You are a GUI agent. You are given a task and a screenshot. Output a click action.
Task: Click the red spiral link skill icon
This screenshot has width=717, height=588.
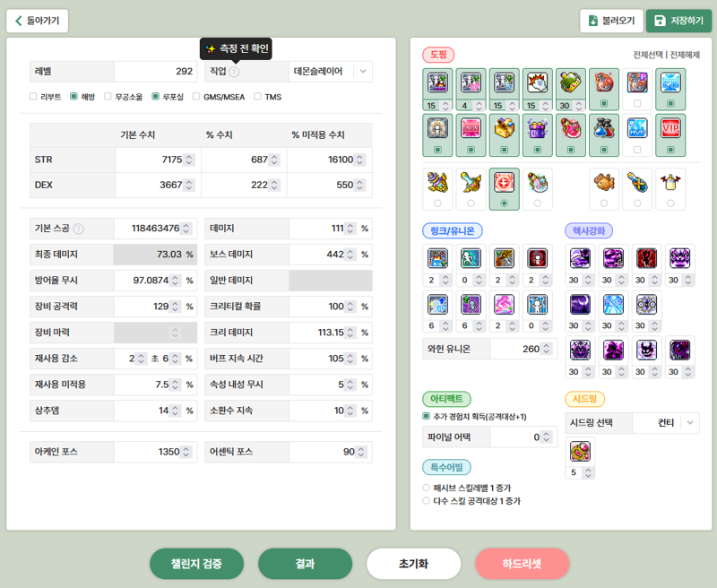pyautogui.click(x=537, y=258)
